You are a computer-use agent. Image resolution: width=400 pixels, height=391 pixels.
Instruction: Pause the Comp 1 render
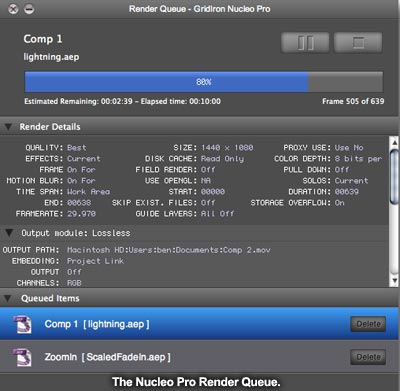(x=305, y=43)
